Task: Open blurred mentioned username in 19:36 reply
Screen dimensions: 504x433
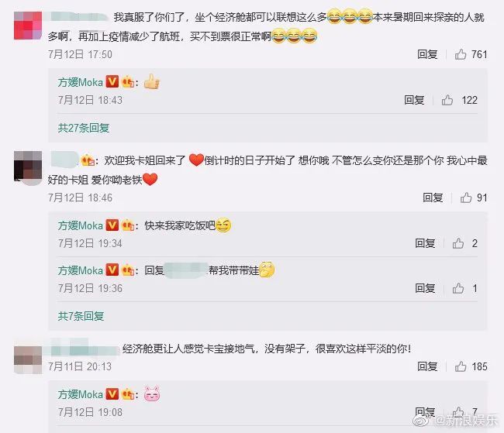Action: (x=186, y=270)
